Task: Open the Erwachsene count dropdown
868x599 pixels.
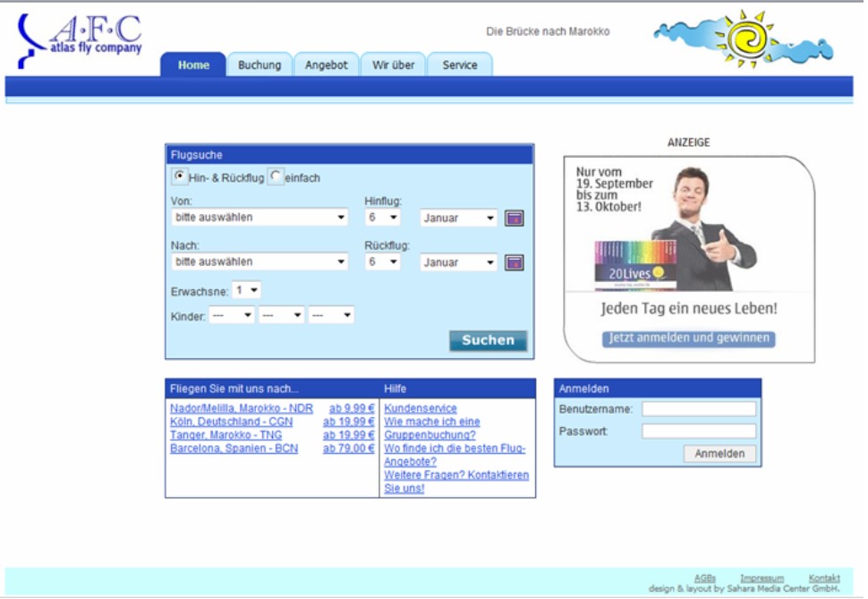Action: [x=246, y=290]
